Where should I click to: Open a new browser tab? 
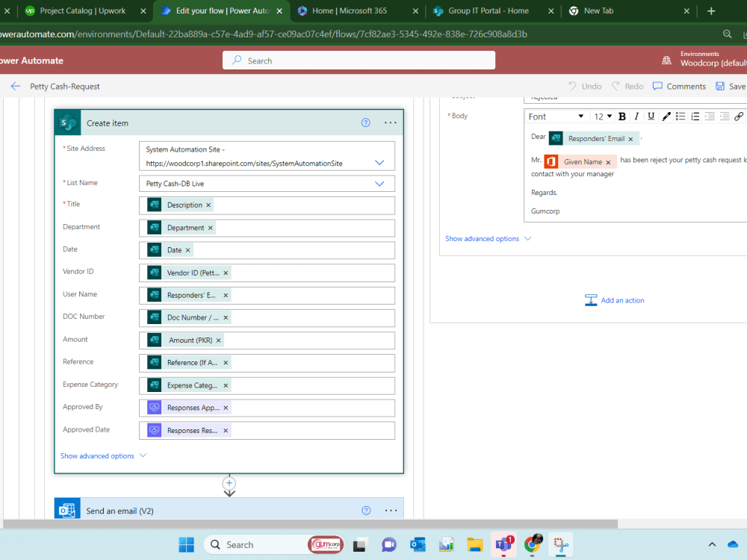tap(711, 10)
